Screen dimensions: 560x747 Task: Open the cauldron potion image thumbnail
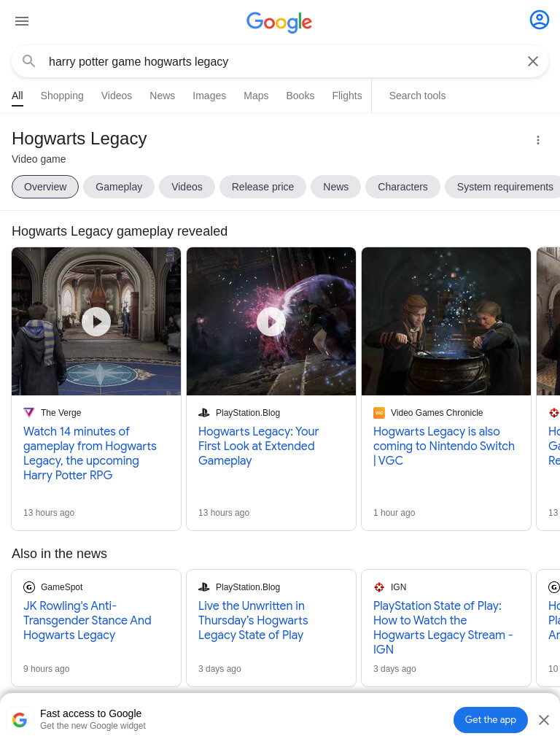tap(446, 321)
